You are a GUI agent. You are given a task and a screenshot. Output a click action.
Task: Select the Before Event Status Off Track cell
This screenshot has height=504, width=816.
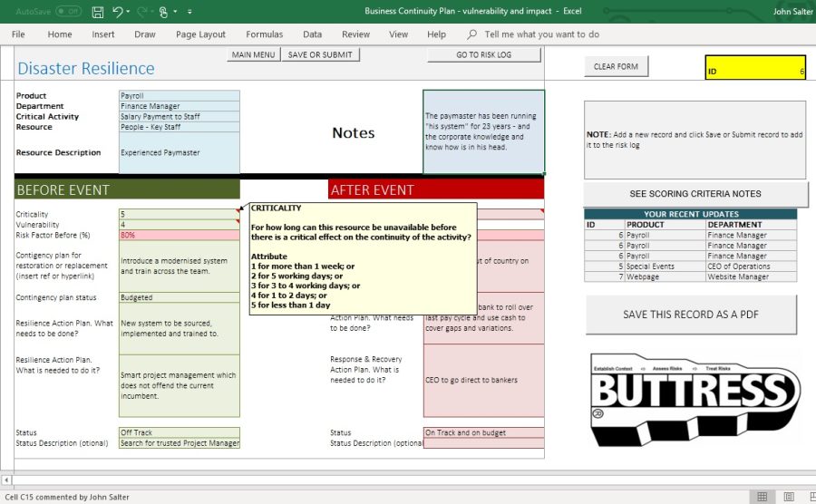coord(179,432)
